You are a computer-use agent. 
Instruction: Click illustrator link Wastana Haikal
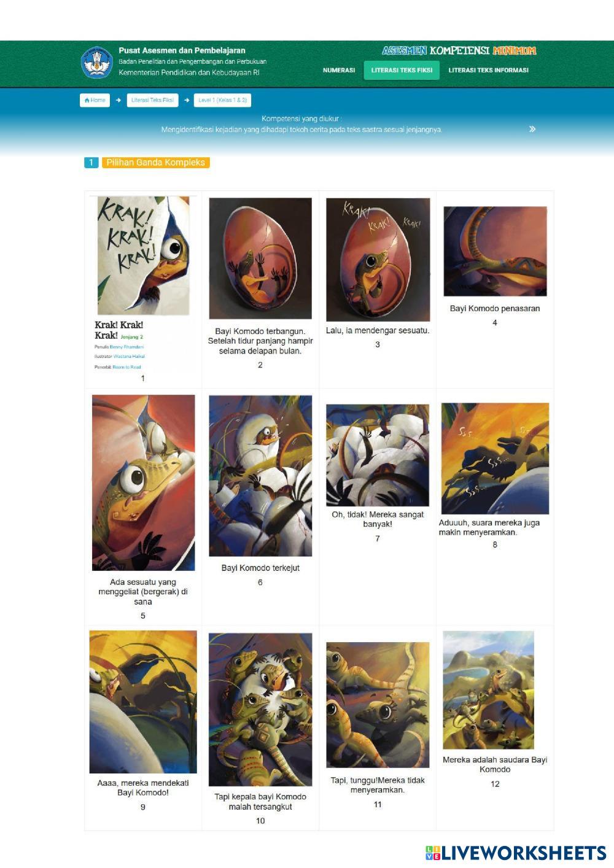129,357
